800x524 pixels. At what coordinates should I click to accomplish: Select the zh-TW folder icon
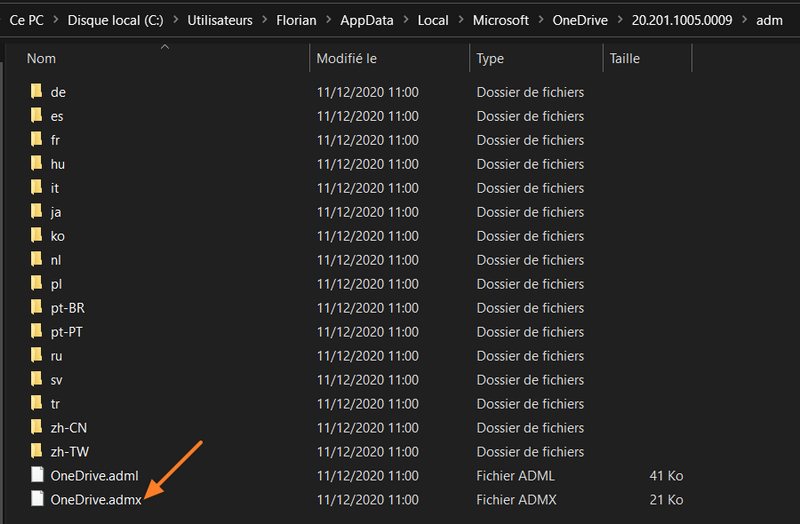tap(36, 451)
